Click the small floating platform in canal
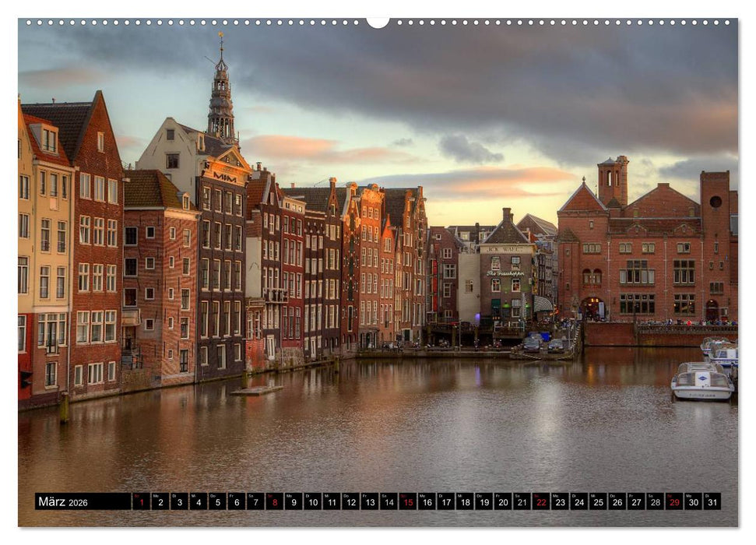 coord(256,390)
